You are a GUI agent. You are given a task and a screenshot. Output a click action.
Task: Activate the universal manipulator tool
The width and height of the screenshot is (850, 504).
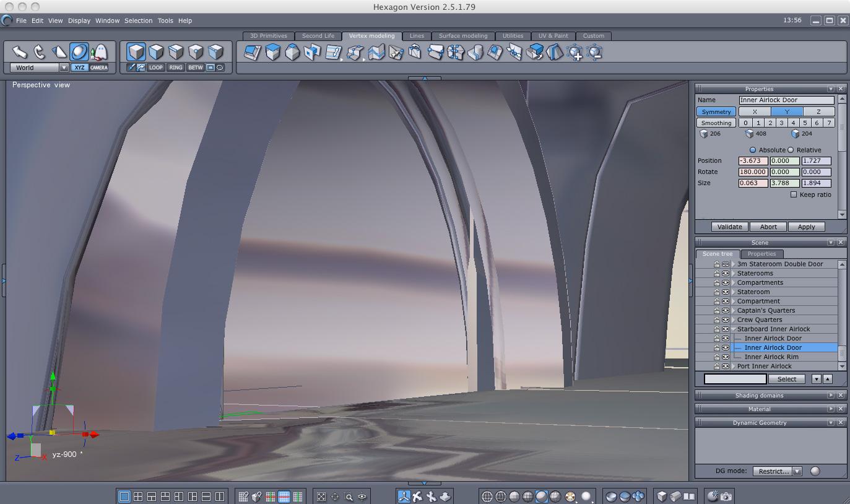(79, 52)
